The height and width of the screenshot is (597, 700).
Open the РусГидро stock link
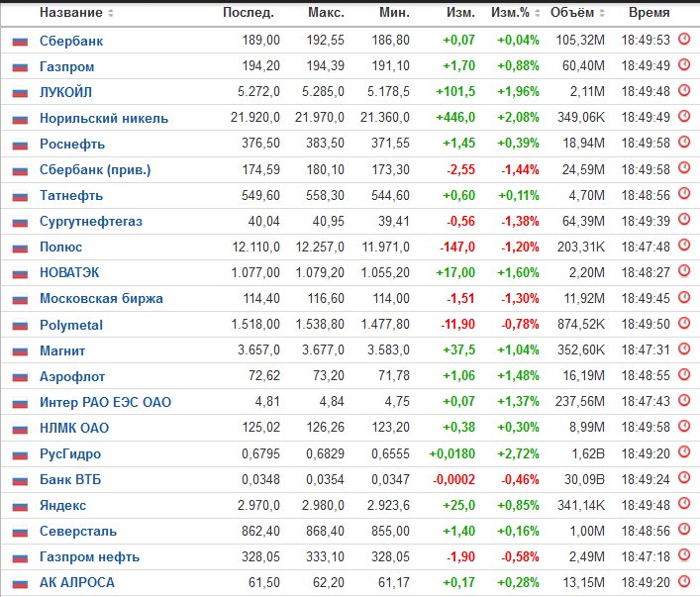coord(70,454)
